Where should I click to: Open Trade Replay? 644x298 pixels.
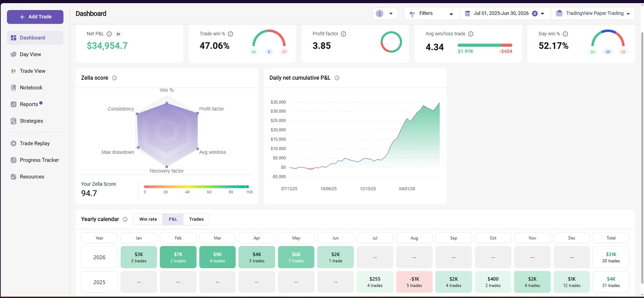click(35, 143)
